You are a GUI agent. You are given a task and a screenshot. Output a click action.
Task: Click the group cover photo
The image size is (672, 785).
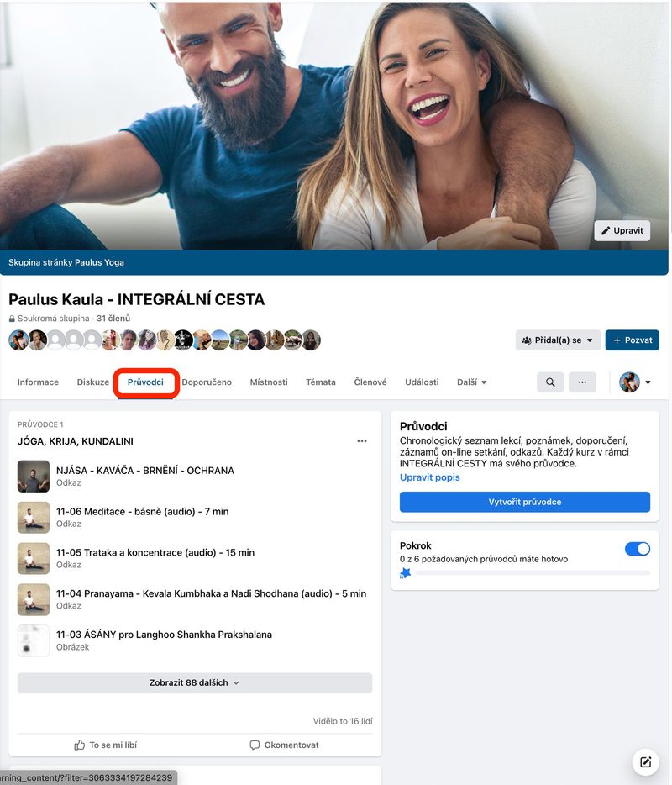334,125
